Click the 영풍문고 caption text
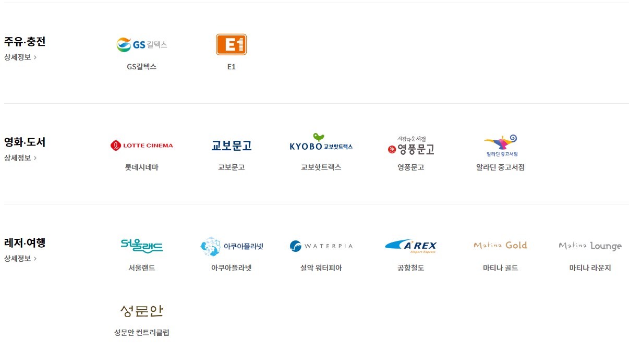 click(411, 167)
